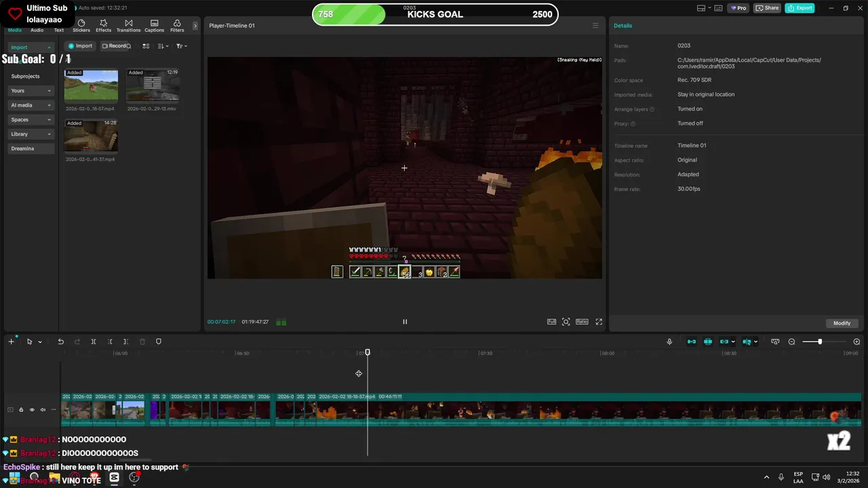Open the Effects panel

[103, 26]
